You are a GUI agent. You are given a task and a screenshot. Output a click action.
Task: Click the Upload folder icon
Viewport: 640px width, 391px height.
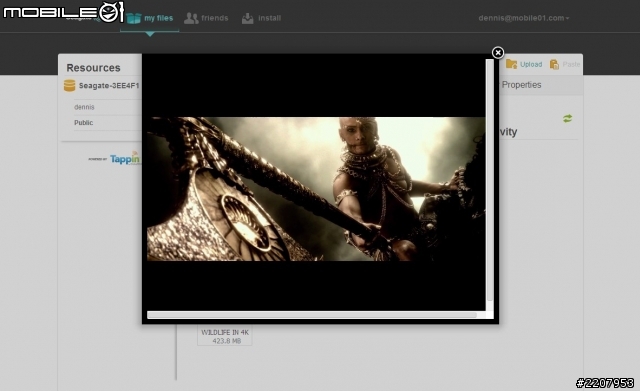coord(511,64)
